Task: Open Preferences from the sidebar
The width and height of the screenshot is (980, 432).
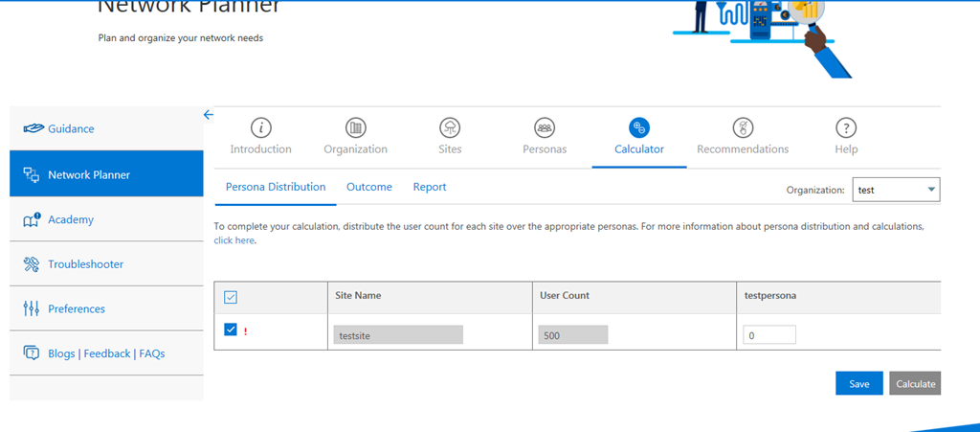Action: point(77,308)
